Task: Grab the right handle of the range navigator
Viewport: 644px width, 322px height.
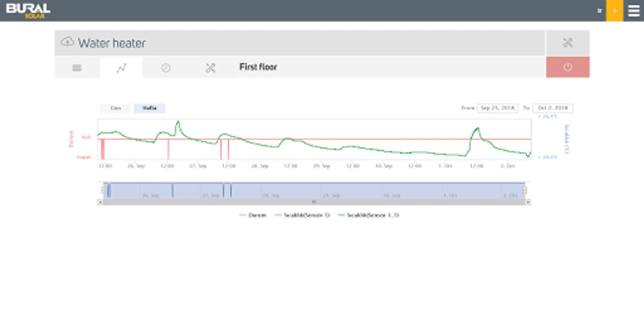Action: [525, 190]
